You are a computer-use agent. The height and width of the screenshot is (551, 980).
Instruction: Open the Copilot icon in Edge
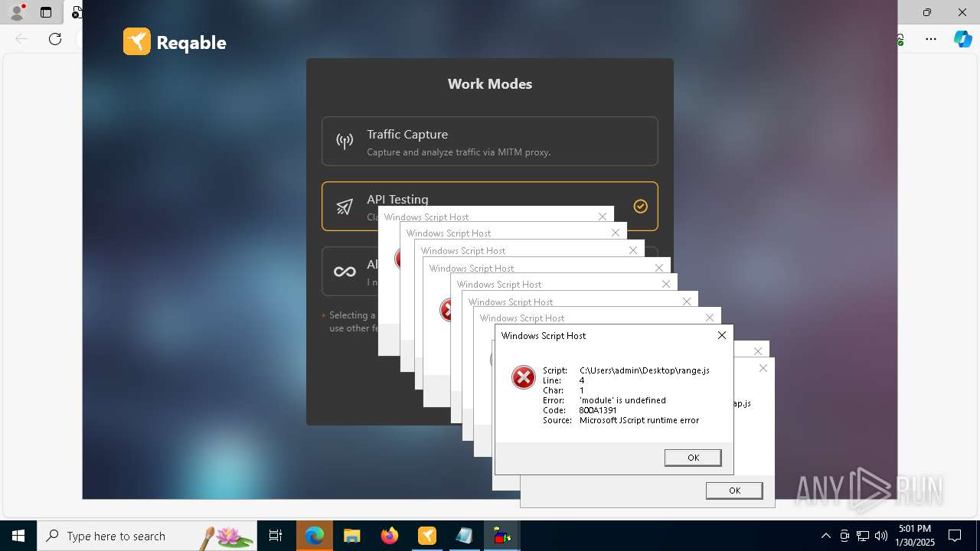(x=962, y=39)
